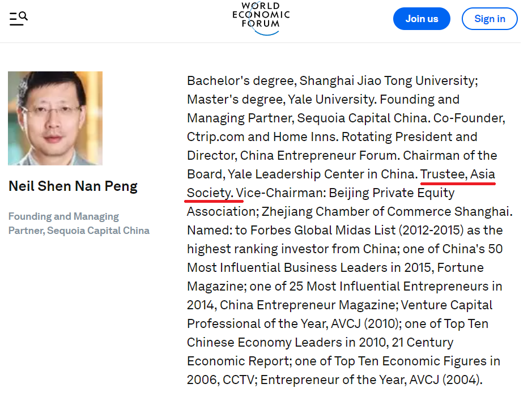Screen dimensions: 532x405
Task: Click the World Economic Forum logo
Action: pos(261,18)
